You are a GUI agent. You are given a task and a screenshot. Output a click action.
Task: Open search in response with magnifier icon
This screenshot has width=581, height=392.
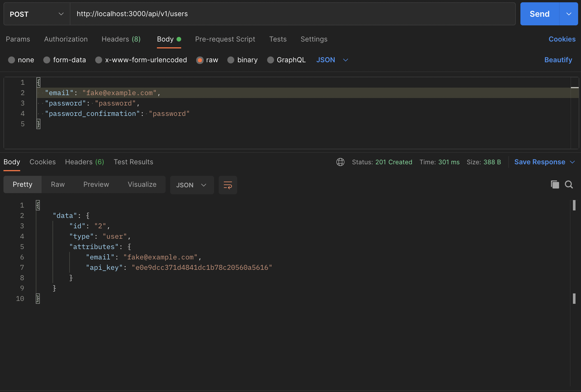coord(569,184)
